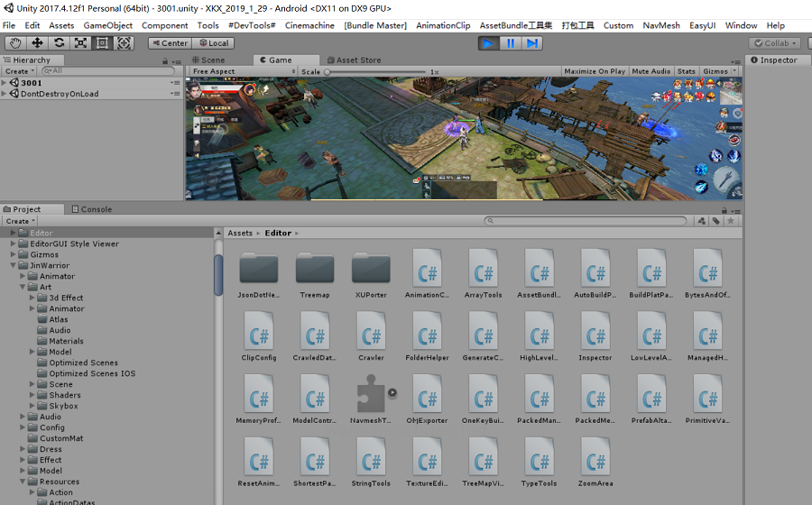Screen dimensions: 812x505
Task: Select the Treemap folder thumbnail
Action: point(315,268)
